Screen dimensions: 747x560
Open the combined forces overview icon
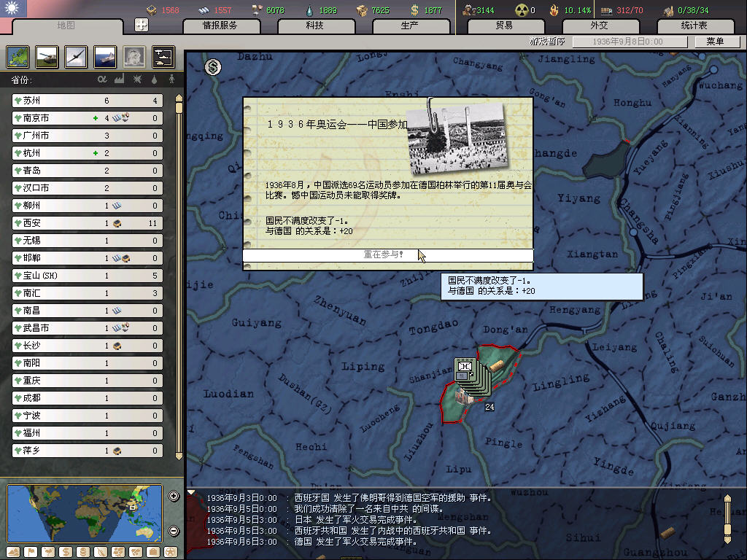(163, 57)
